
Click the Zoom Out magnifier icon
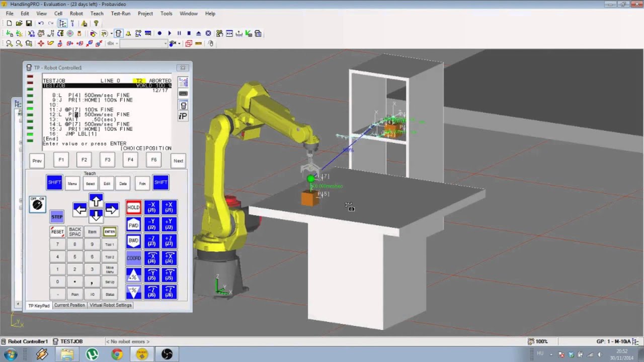[19, 43]
